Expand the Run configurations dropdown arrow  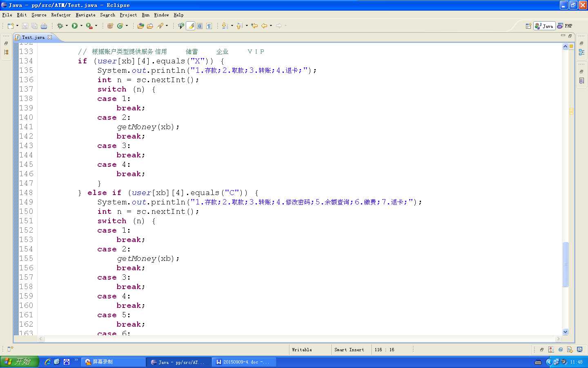tap(81, 26)
